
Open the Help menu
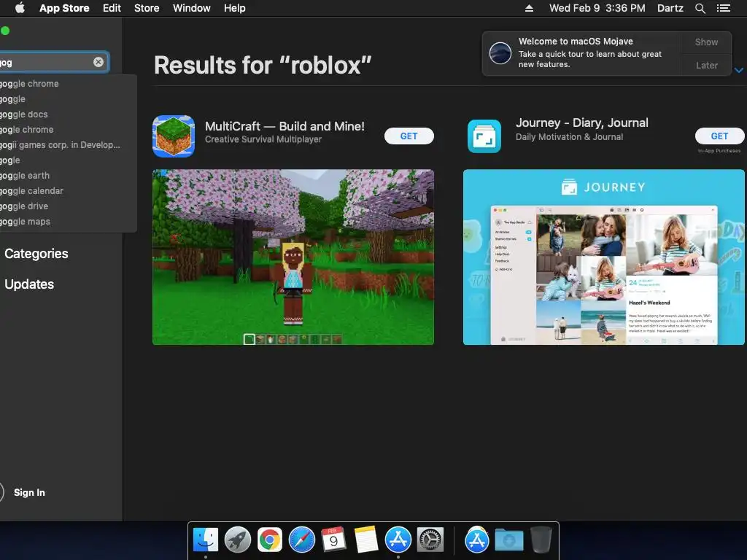[235, 8]
